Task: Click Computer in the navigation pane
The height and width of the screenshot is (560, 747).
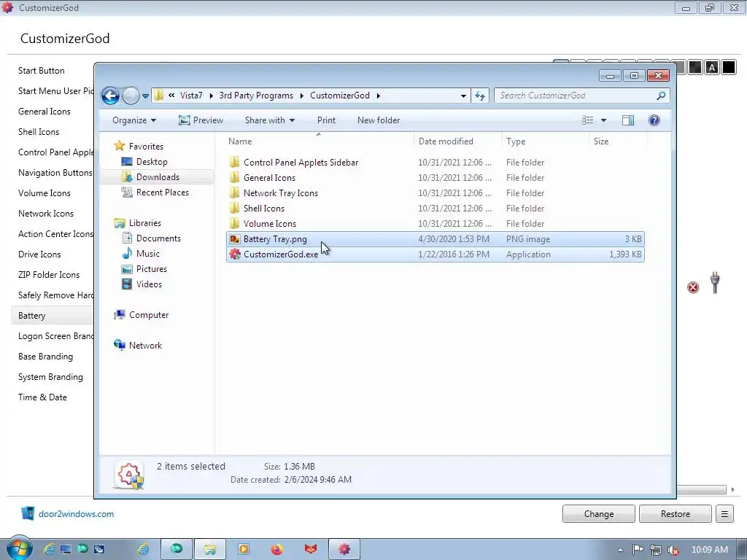Action: point(149,315)
